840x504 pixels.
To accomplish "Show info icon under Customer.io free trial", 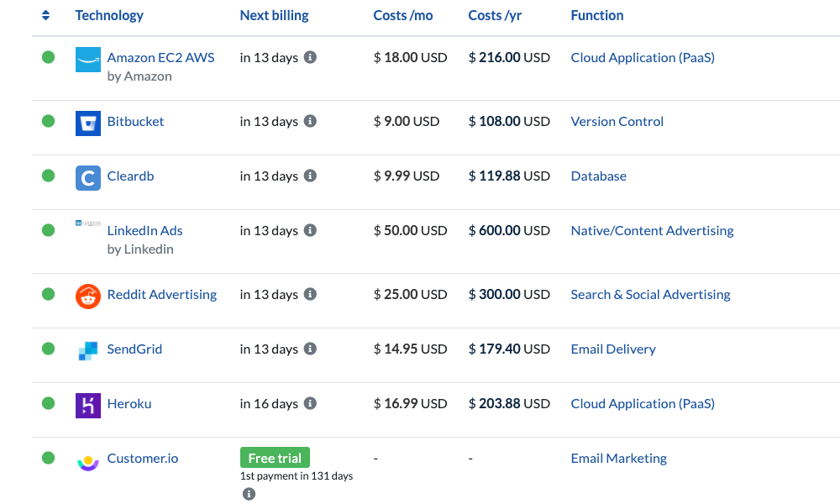I will [x=249, y=494].
